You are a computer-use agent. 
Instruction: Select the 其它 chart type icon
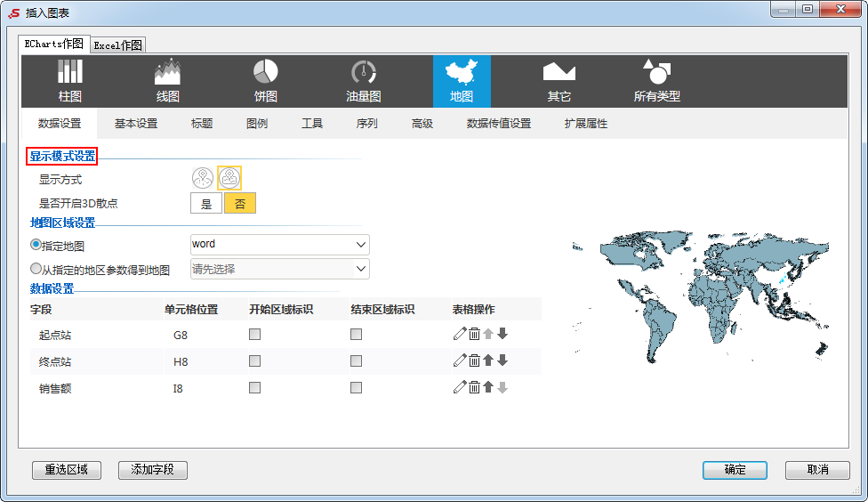coord(559,81)
